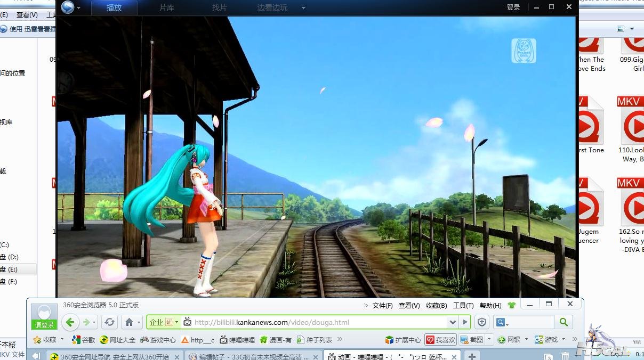Image resolution: width=644 pixels, height=360 pixels.
Task: Expand the search engine selector dropdown
Action: [x=502, y=322]
